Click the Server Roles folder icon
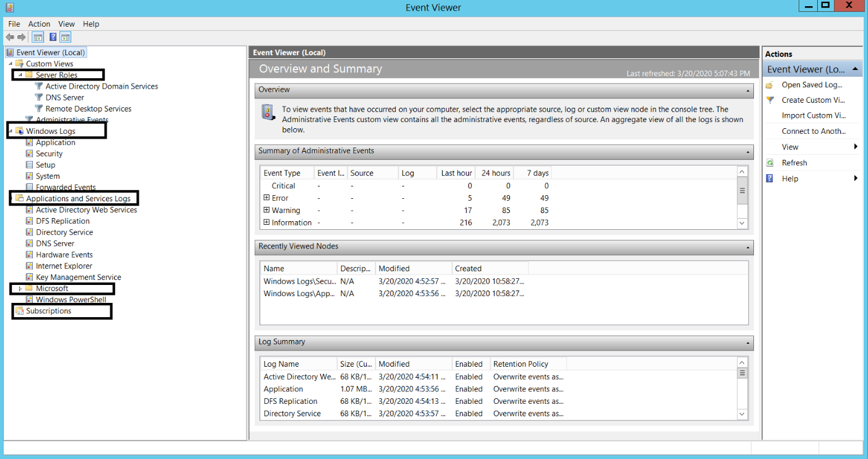 click(29, 75)
